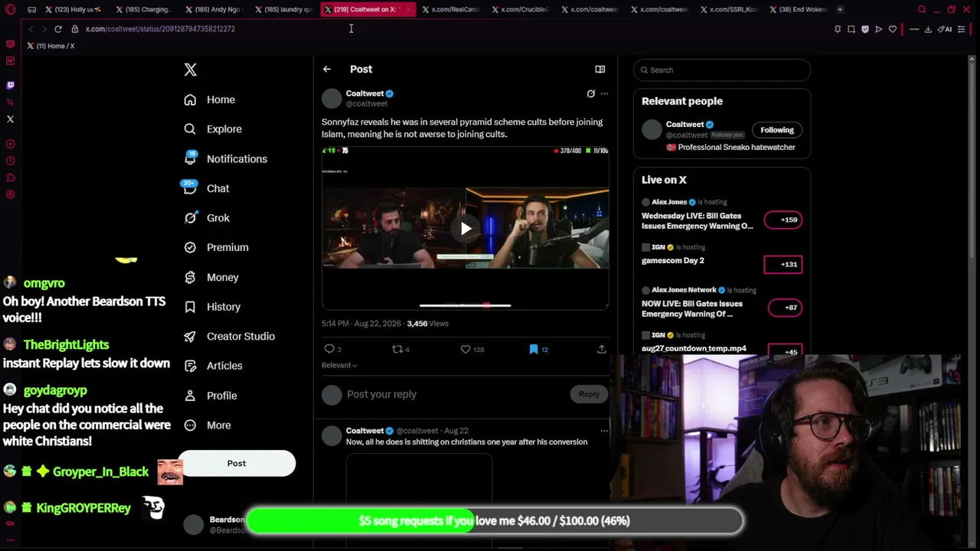Open the Opera GX main menu logo
The image size is (980, 551).
point(10,9)
